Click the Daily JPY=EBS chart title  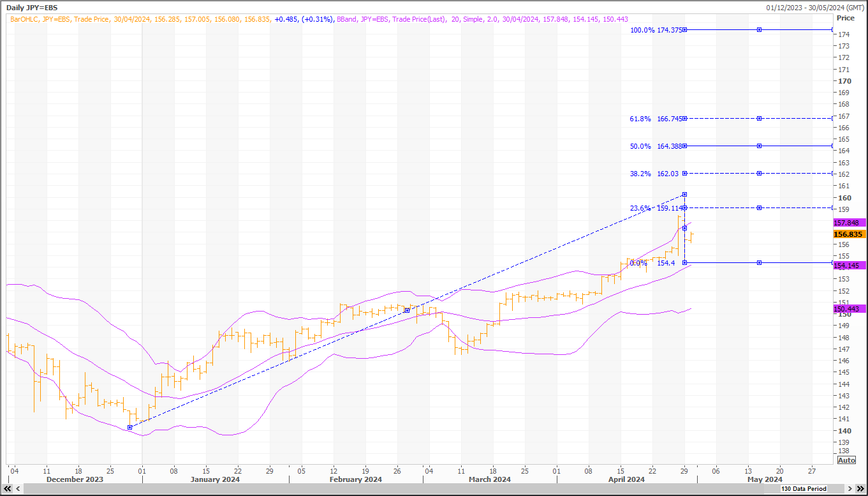tap(31, 8)
